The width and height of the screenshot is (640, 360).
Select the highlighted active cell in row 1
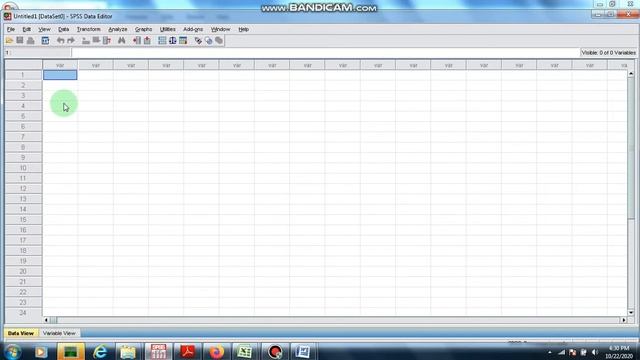coord(60,75)
